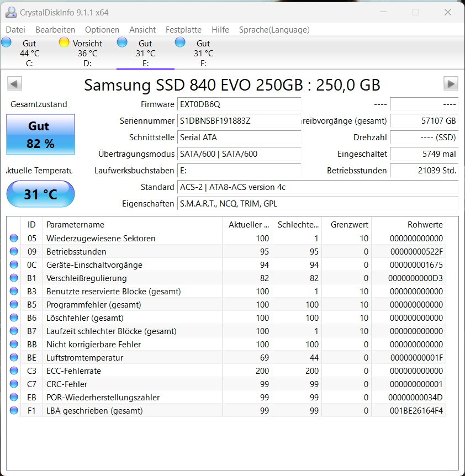Click ECC-Fehlerrate current value 200
The image size is (465, 476).
click(262, 371)
